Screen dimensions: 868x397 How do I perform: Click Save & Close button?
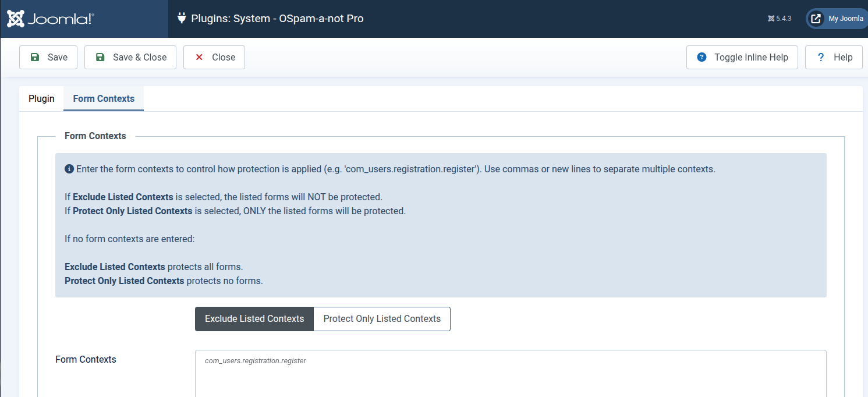pyautogui.click(x=130, y=57)
